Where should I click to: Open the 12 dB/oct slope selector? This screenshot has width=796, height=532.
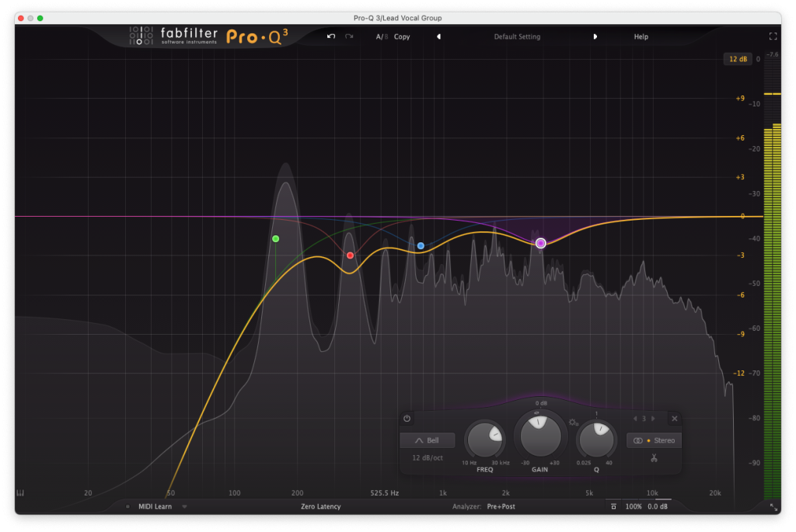[428, 458]
